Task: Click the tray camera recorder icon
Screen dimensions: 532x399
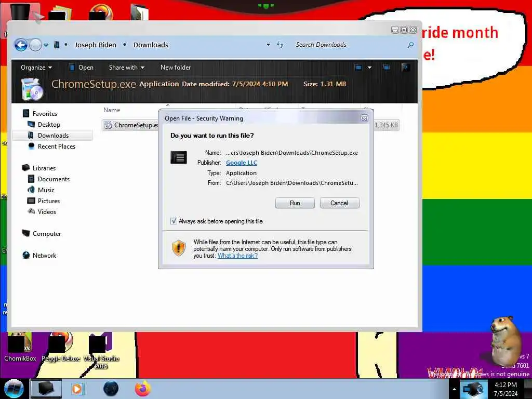Action: coord(473,389)
